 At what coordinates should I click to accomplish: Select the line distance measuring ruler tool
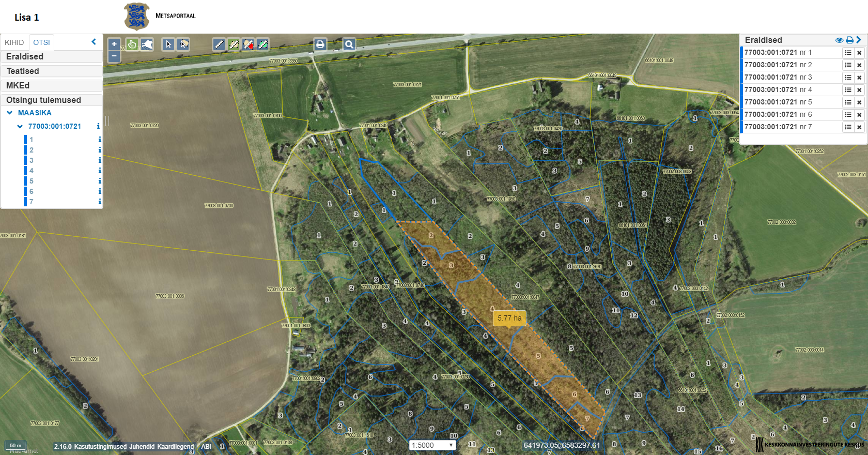tap(219, 44)
